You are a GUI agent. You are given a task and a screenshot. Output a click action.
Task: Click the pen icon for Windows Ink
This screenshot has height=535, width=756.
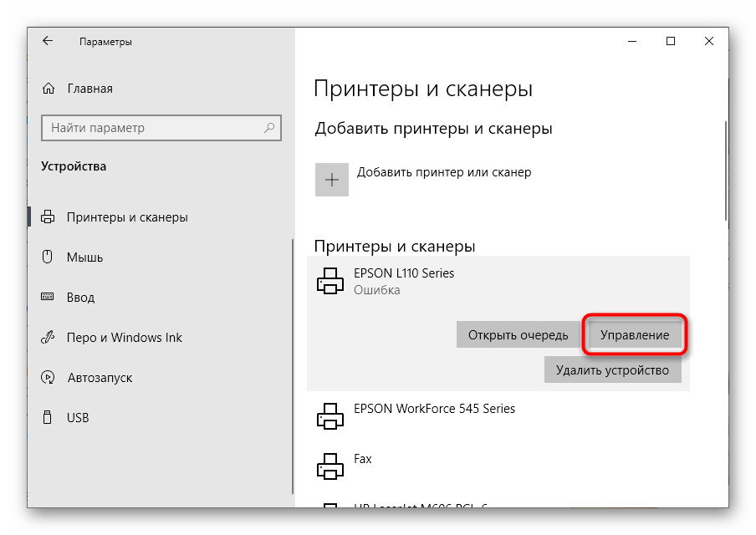[49, 338]
